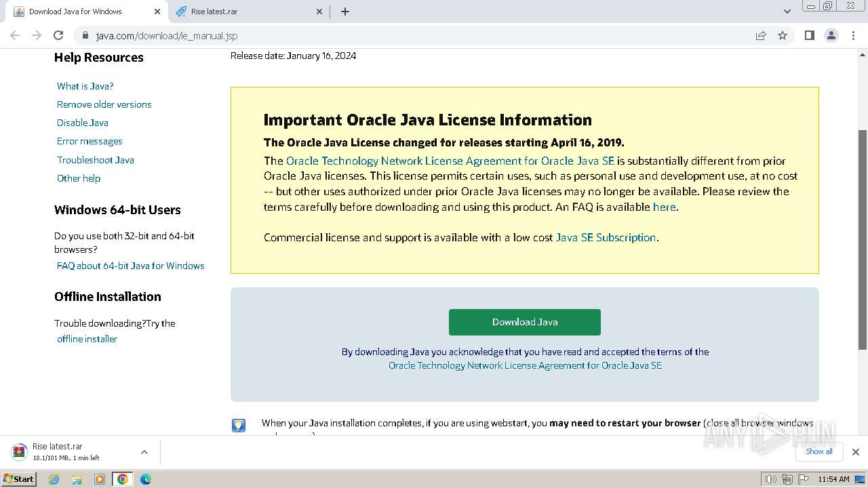868x488 pixels.
Task: Open the What is Java? link
Action: [x=85, y=86]
